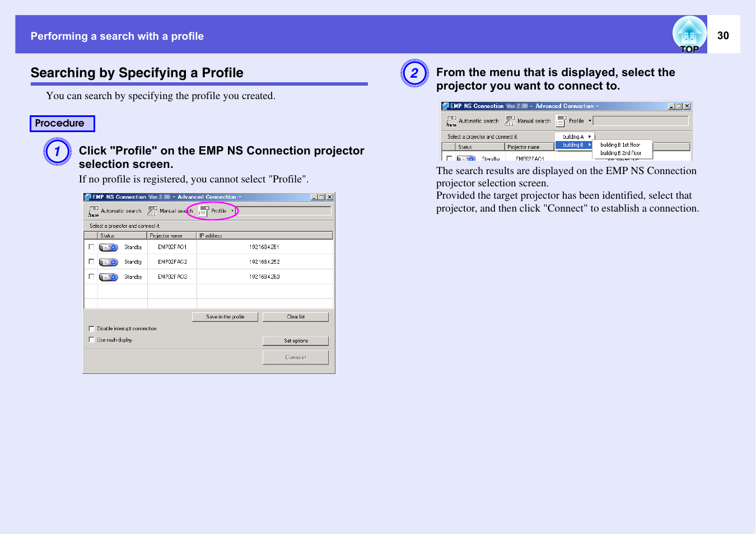Check the box for projector EMP02FAC3

coord(91,277)
